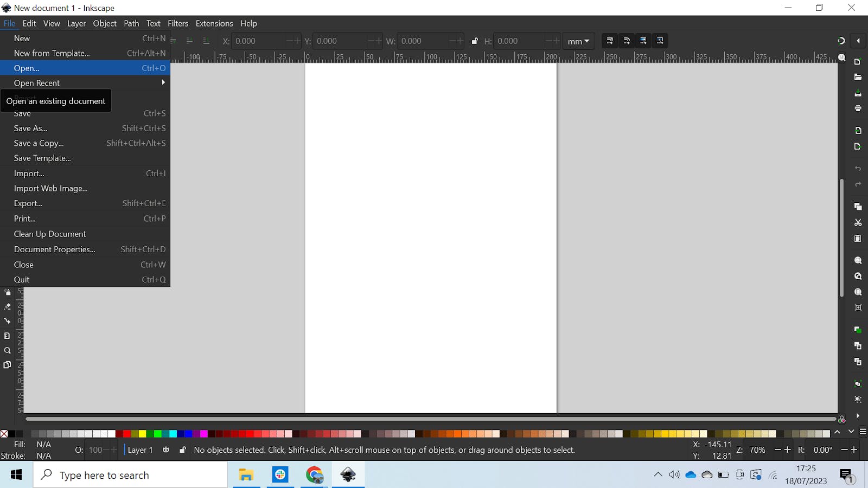This screenshot has width=868, height=488.
Task: Toggle the lock icon for Layer 1
Action: [x=183, y=450]
